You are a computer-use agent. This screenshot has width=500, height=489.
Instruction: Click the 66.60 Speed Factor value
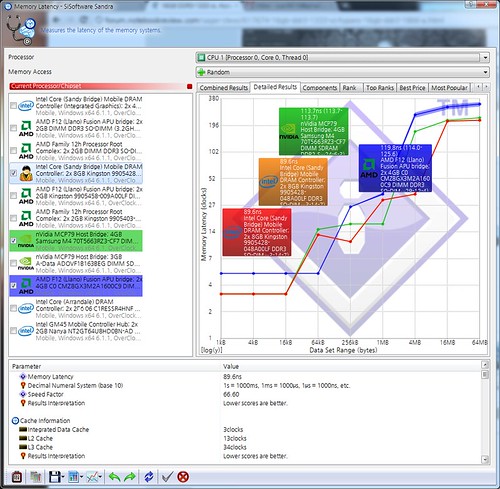coord(231,394)
